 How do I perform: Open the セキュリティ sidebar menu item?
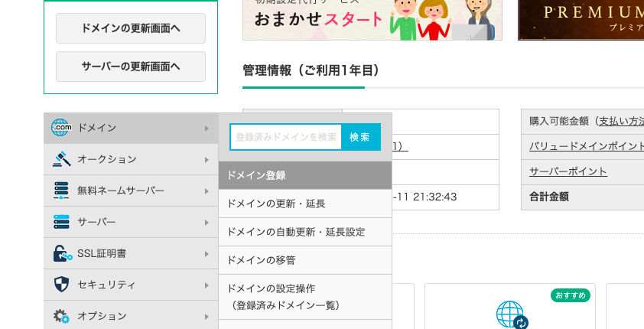[x=131, y=285]
